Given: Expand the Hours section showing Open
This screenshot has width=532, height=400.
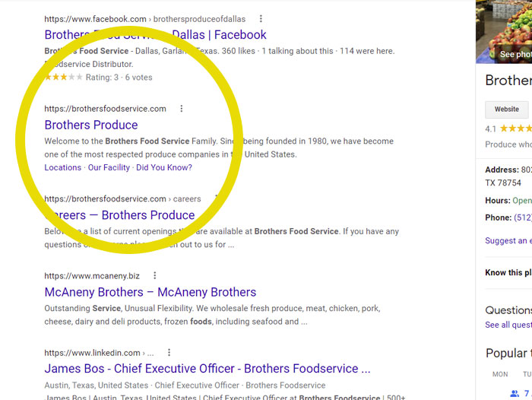Looking at the screenshot, I should point(521,201).
